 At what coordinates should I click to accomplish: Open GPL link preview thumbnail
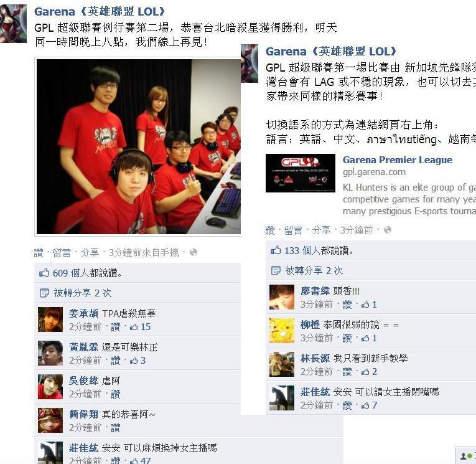pyautogui.click(x=301, y=173)
